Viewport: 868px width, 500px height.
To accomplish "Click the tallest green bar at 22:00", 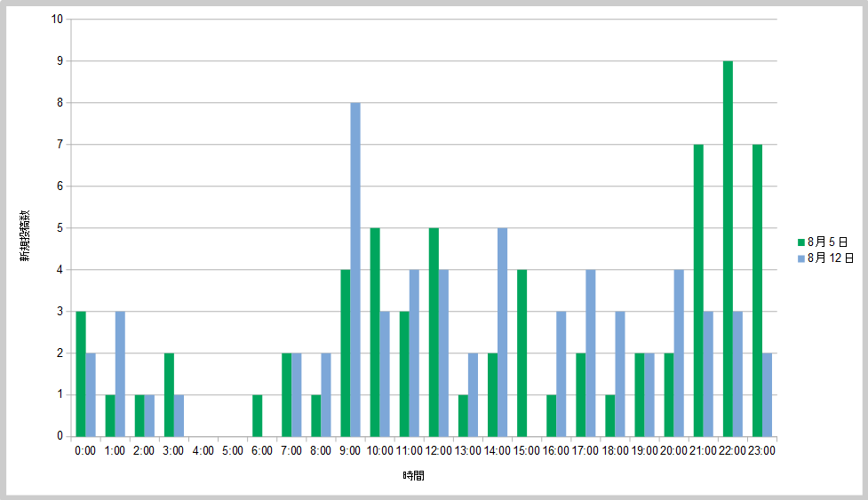I will tap(728, 249).
